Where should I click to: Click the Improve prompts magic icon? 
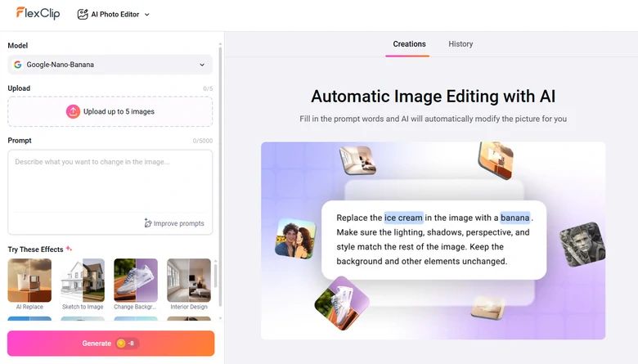click(148, 223)
